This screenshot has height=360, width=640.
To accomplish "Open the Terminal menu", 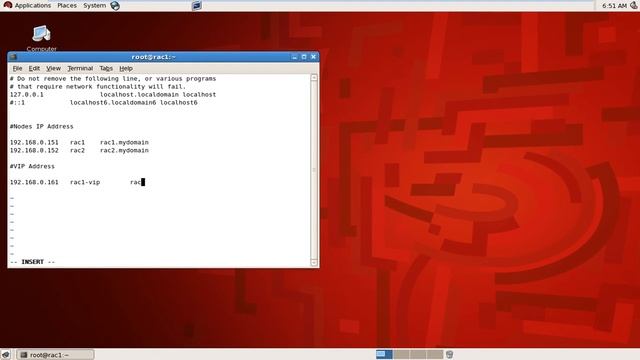I will coord(80,68).
